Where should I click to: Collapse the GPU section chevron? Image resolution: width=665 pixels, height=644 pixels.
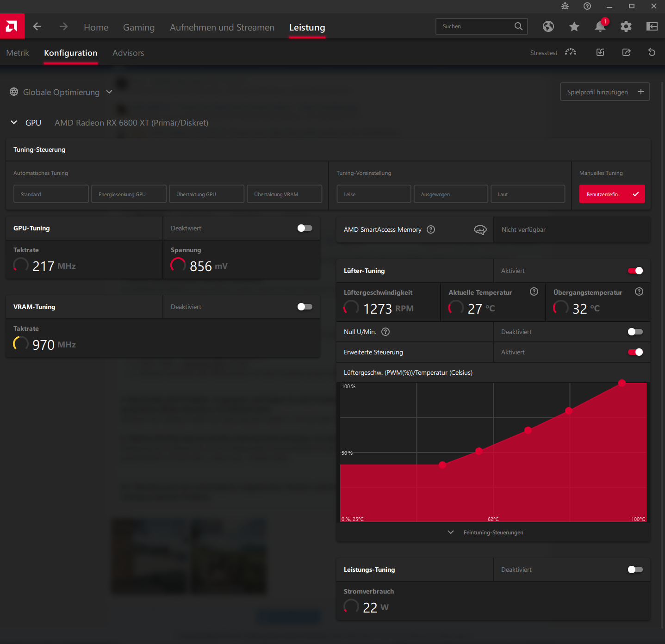pyautogui.click(x=14, y=123)
